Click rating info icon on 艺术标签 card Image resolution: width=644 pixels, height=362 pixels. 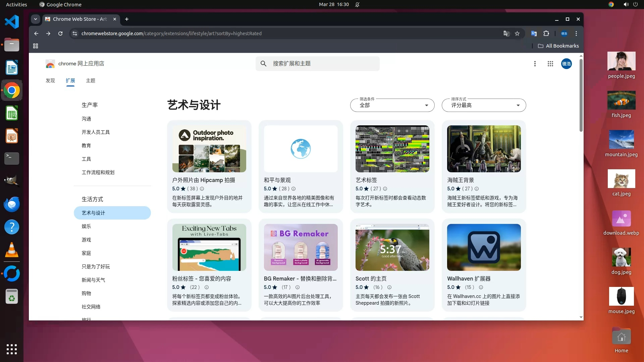coord(385,189)
